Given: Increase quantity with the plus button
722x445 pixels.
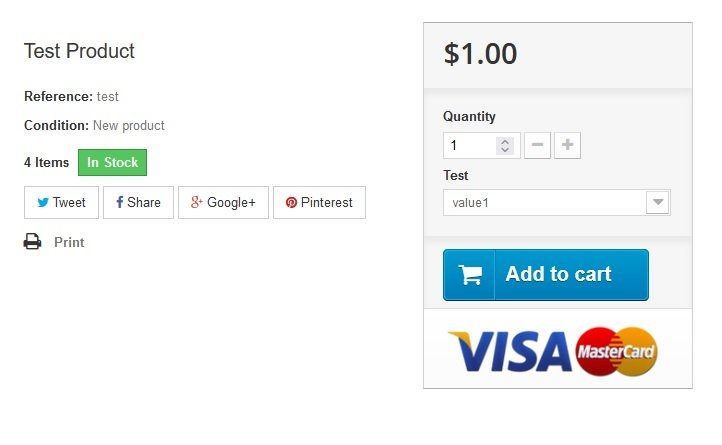Looking at the screenshot, I should (567, 145).
